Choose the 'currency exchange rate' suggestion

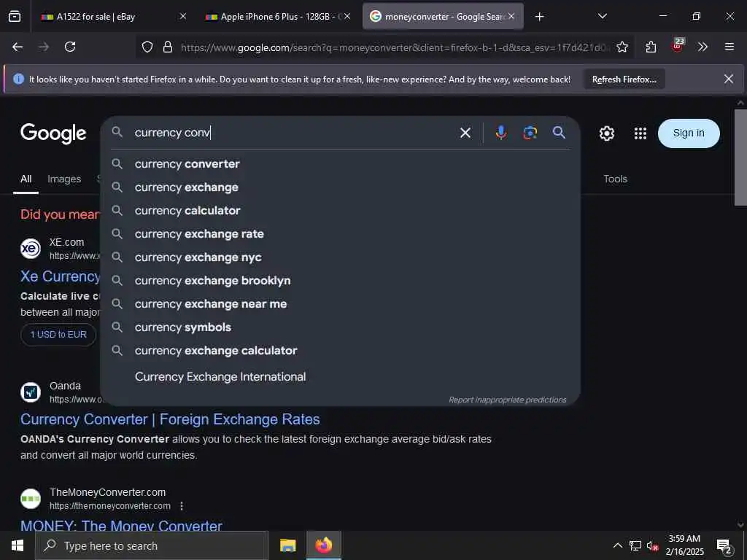(340, 234)
